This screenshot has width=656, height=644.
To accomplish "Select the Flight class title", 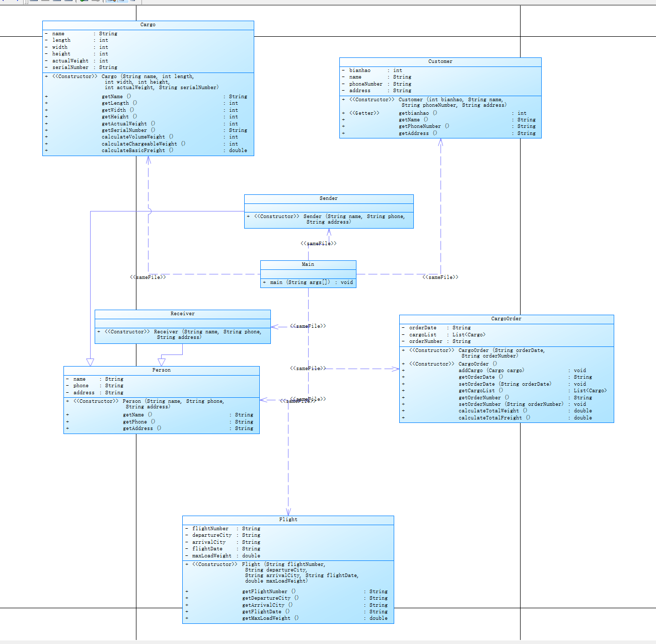I will pyautogui.click(x=288, y=520).
